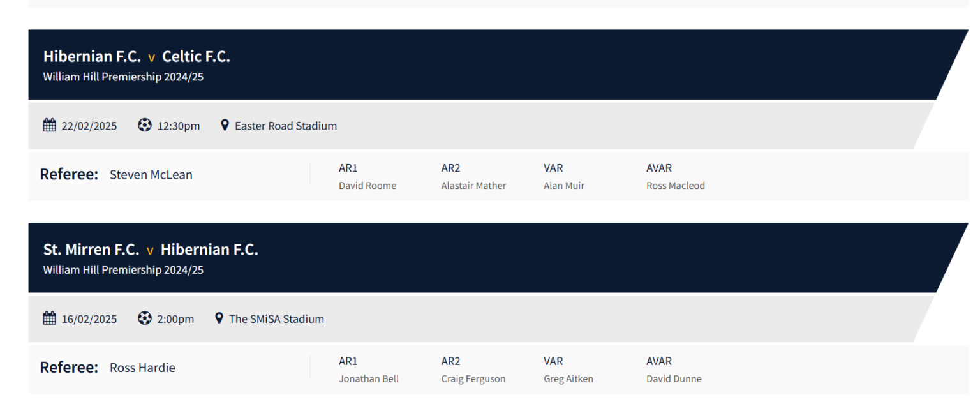Screen dimensions: 980x404
Task: Click calendar icon beside 16/02/2025
Action: pyautogui.click(x=49, y=318)
